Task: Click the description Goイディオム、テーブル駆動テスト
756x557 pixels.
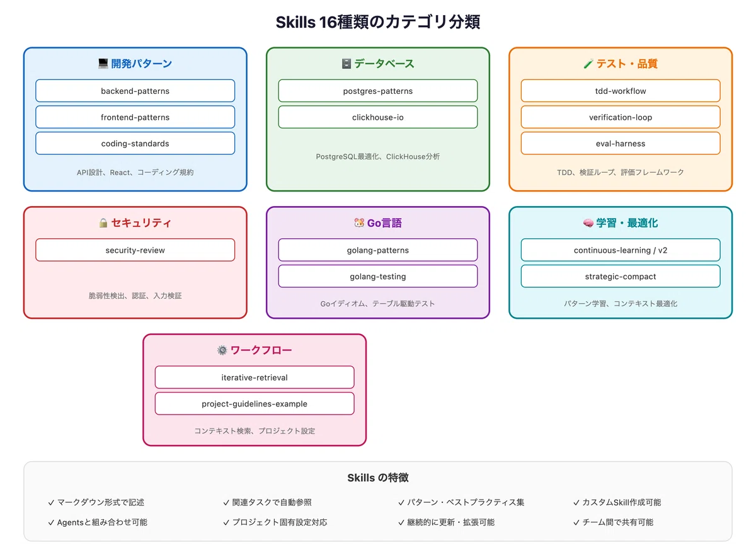Action: pos(378,304)
